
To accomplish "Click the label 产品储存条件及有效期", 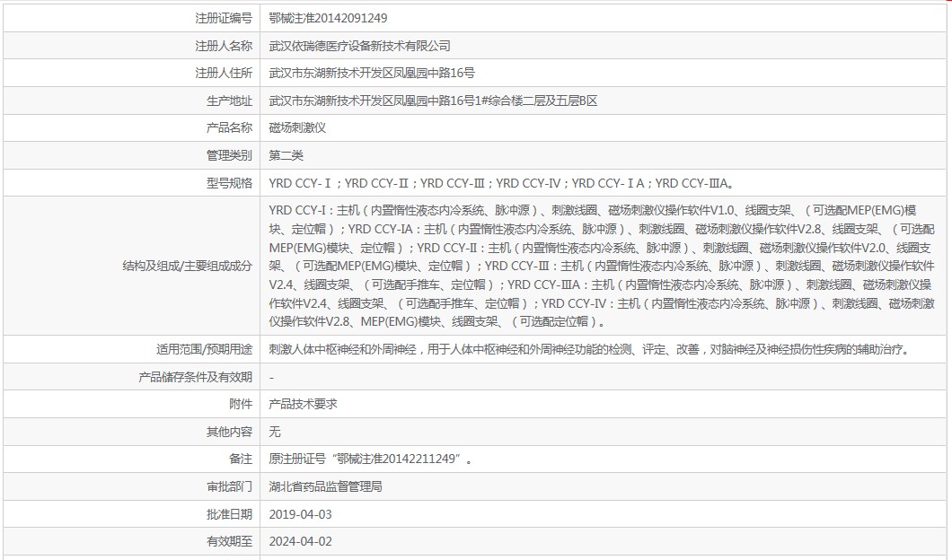I will (195, 378).
